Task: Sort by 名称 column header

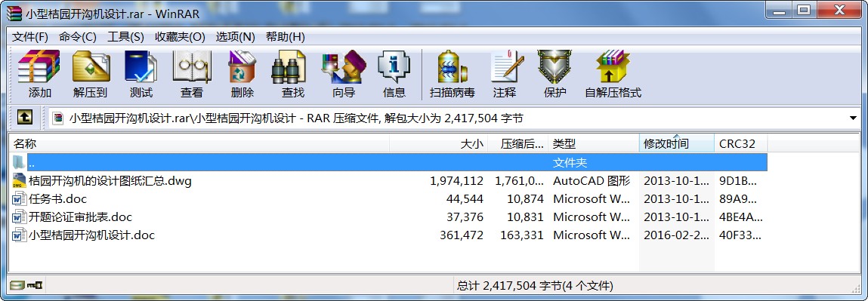Action: (x=199, y=144)
